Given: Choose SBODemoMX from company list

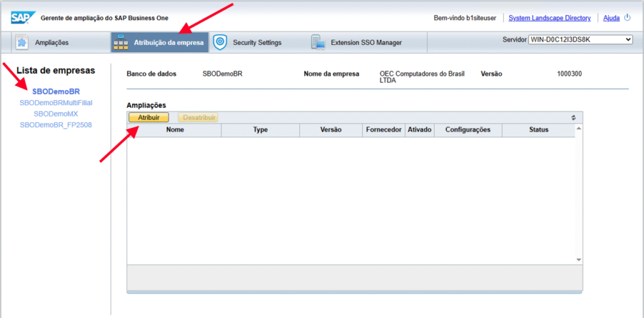Looking at the screenshot, I should click(x=56, y=114).
